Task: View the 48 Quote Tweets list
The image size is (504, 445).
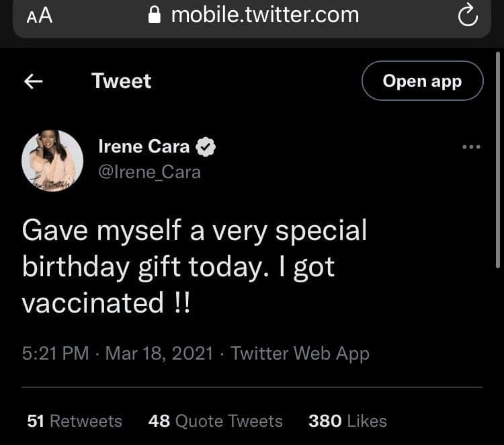Action: (x=215, y=421)
